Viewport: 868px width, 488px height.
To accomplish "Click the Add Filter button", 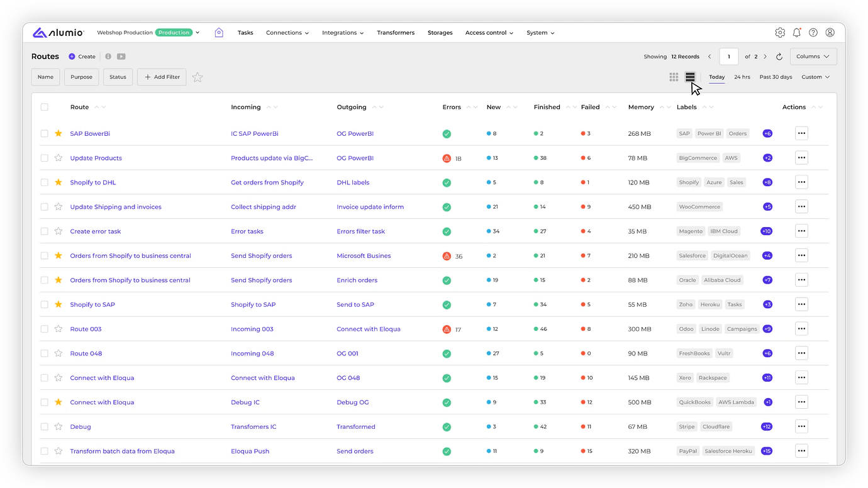I will point(162,77).
